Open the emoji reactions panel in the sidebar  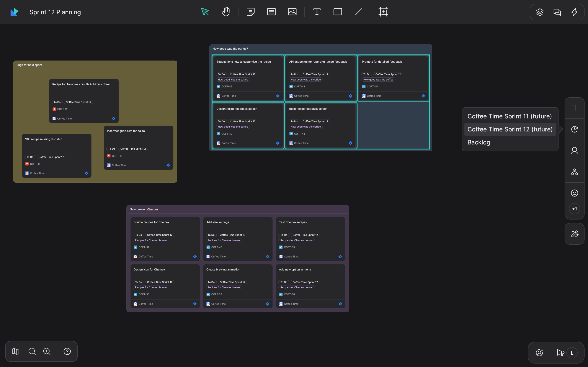[x=574, y=193]
